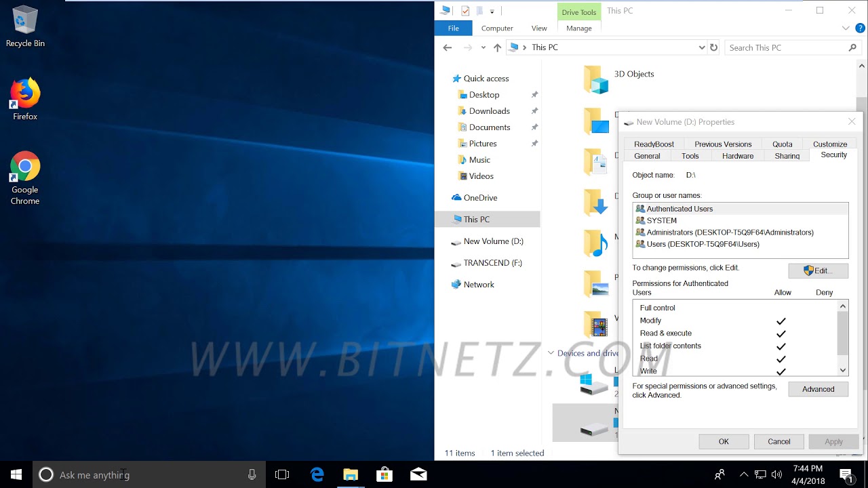Open the Hardware tab

[738, 156]
